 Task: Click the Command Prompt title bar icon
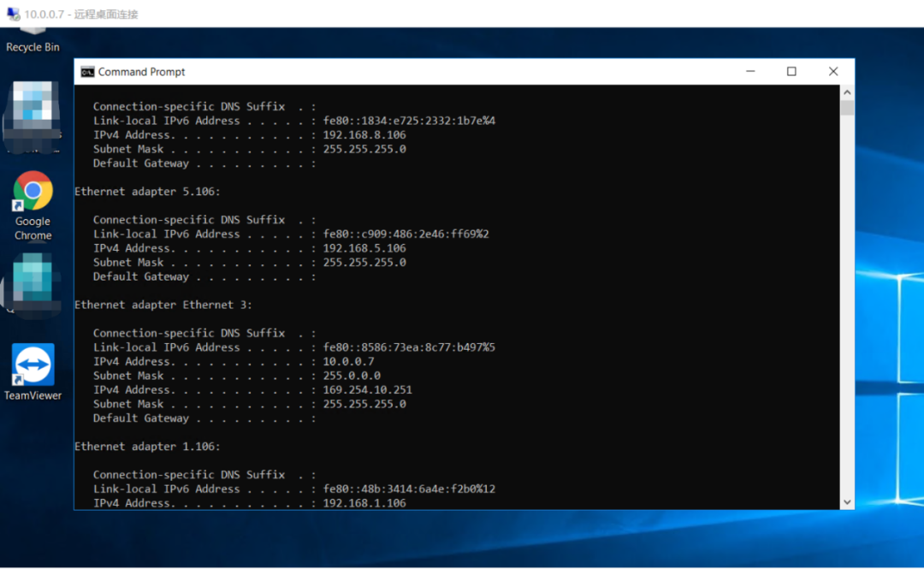(87, 72)
